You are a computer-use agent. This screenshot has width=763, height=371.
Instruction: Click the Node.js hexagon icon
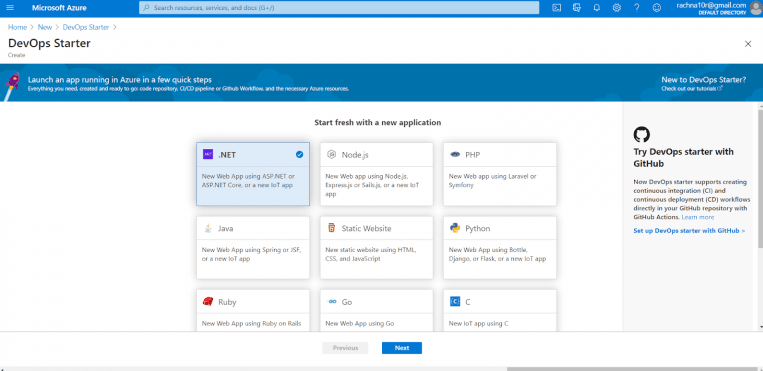tap(331, 154)
